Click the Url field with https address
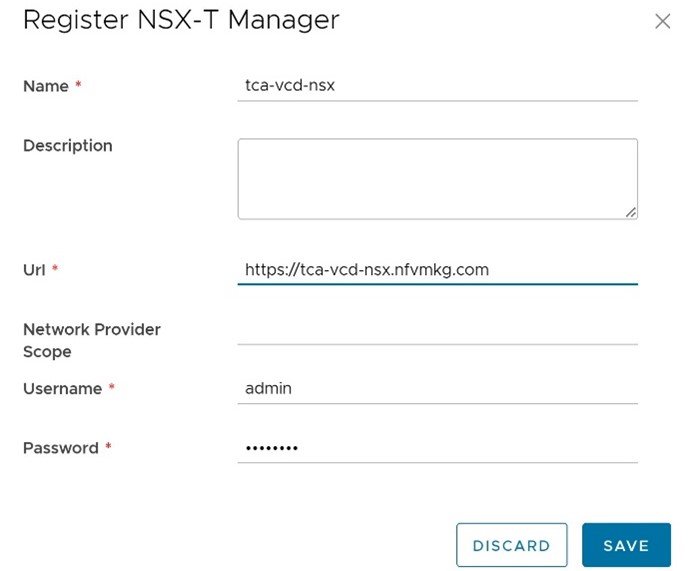This screenshot has height=571, width=691. click(437, 270)
